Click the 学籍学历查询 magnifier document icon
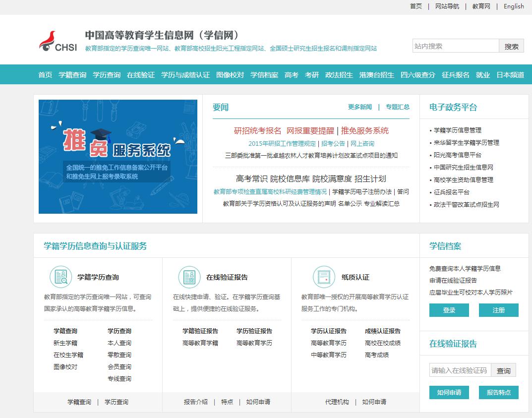The height and width of the screenshot is (418, 532). 60,277
